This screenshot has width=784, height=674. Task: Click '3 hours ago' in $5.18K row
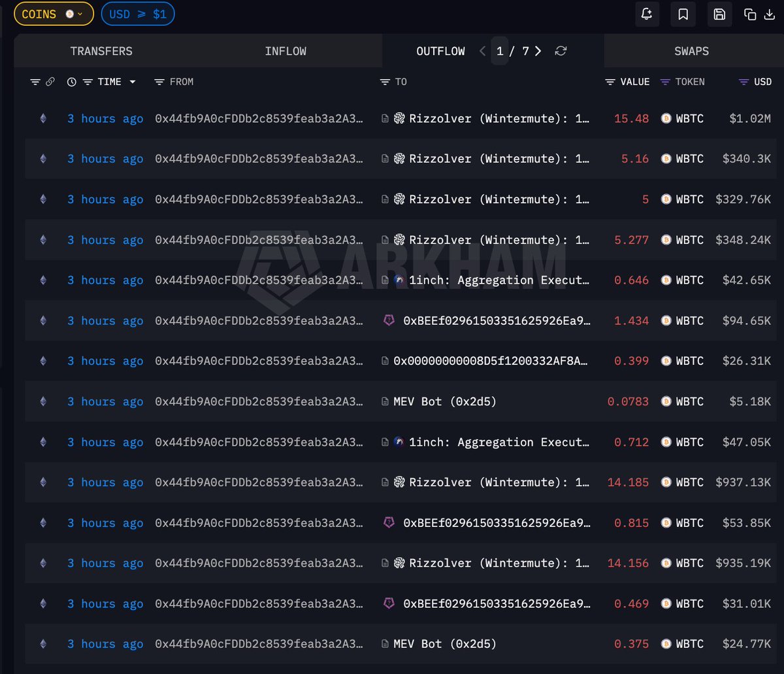click(105, 401)
